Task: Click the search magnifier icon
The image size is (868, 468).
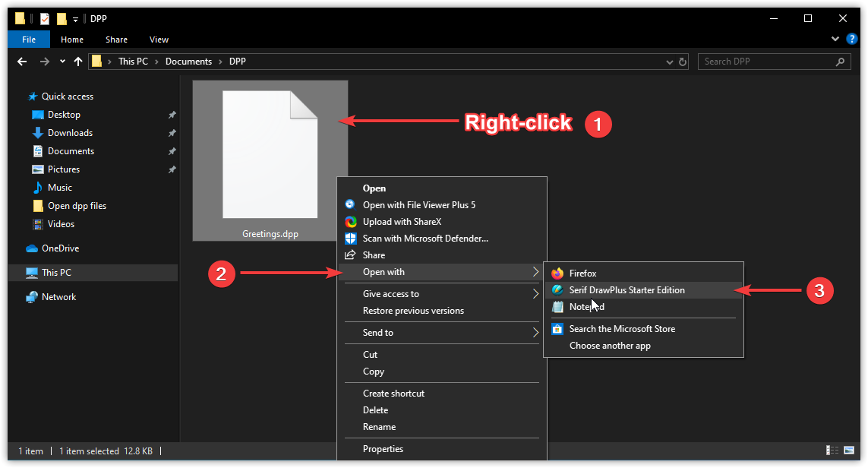Action: [841, 62]
